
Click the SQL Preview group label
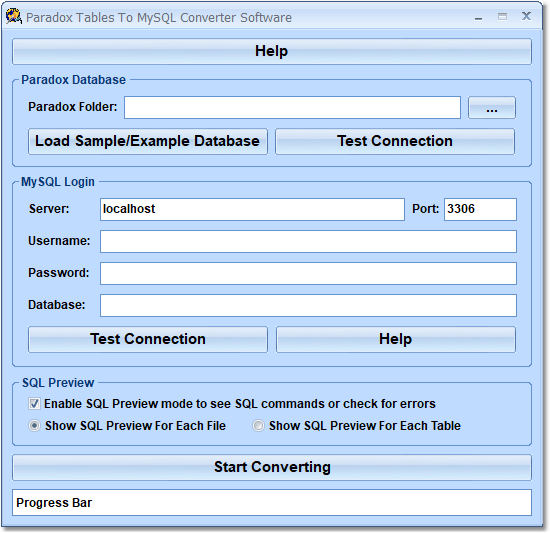[x=58, y=383]
